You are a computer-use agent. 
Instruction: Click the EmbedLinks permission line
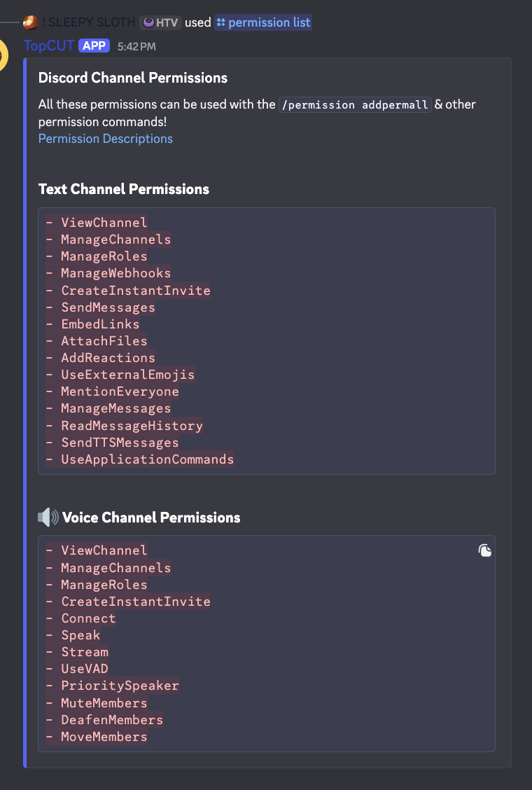92,324
